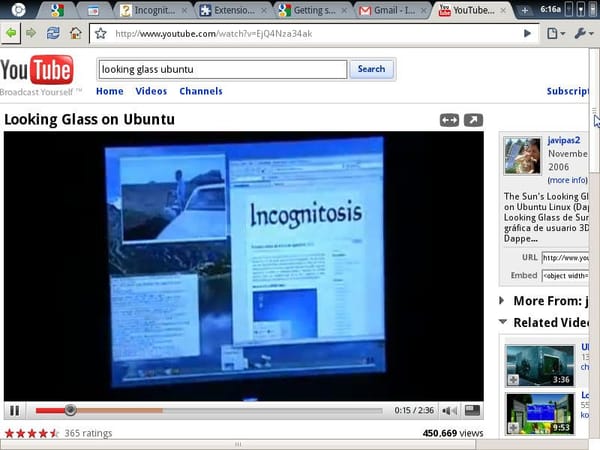Click the star rating icons
600x450 pixels.
pyautogui.click(x=31, y=433)
